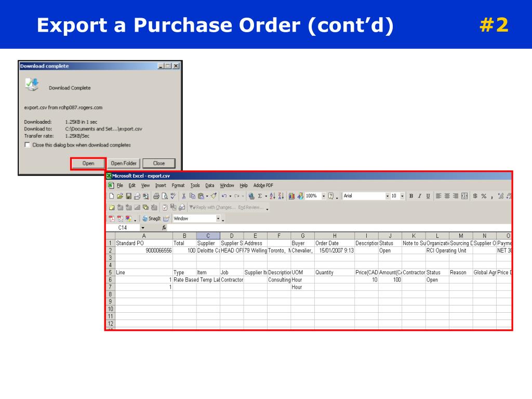Select the 'Order Date' header cell
Screen dimensions: 532x399
click(335, 243)
